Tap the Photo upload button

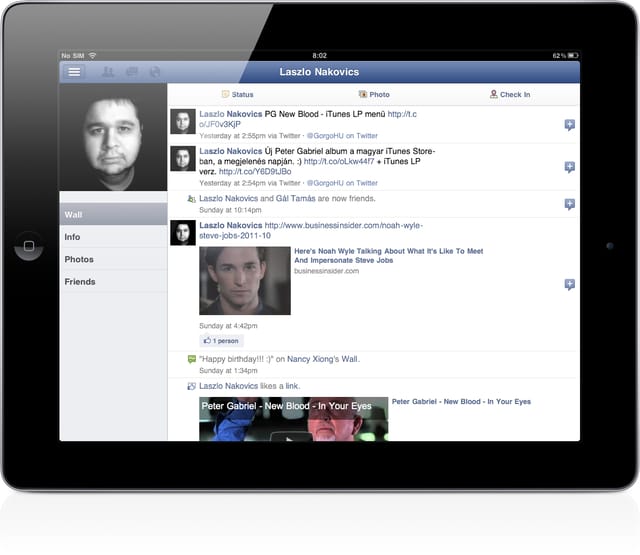(x=374, y=94)
